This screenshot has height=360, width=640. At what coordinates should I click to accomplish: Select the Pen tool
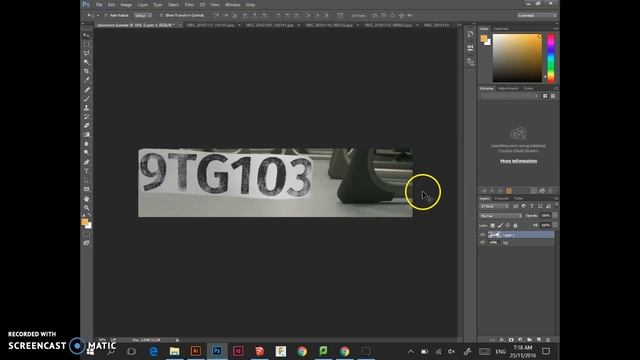coord(87,162)
